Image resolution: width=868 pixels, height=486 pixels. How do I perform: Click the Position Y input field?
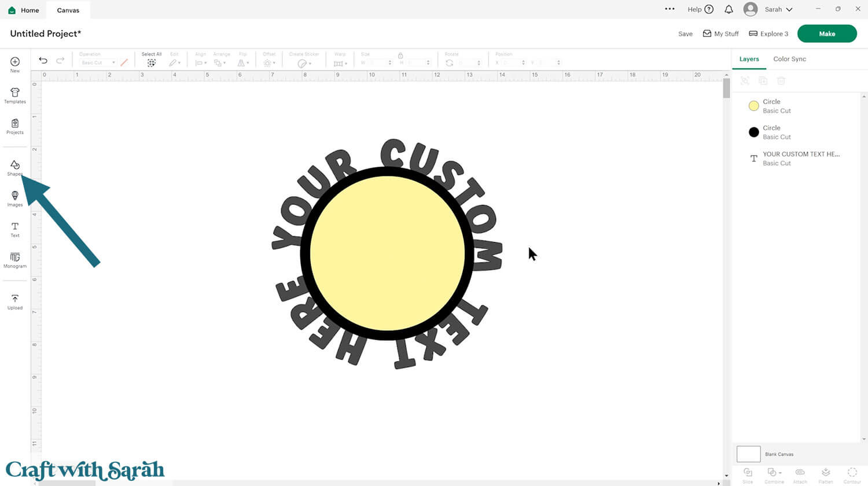pos(547,62)
